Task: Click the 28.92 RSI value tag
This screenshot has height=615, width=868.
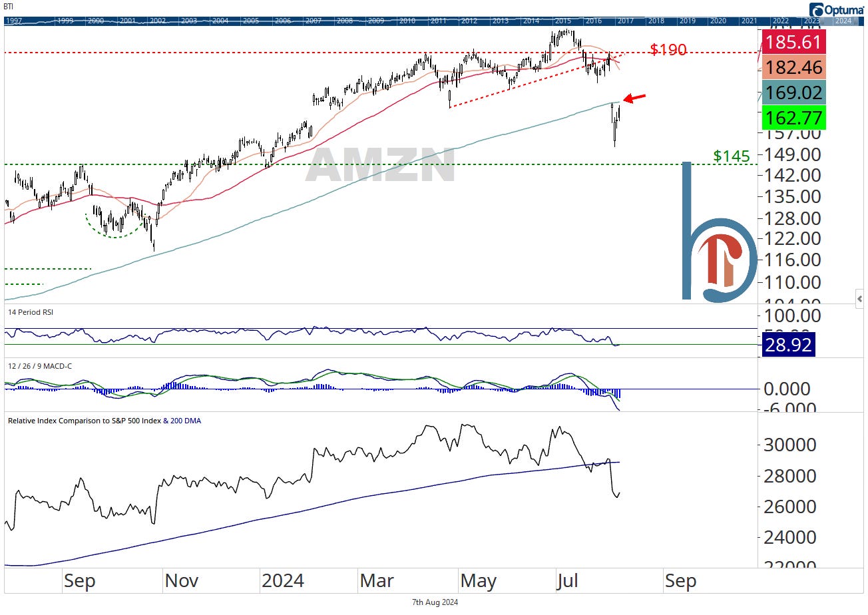Action: click(x=789, y=345)
